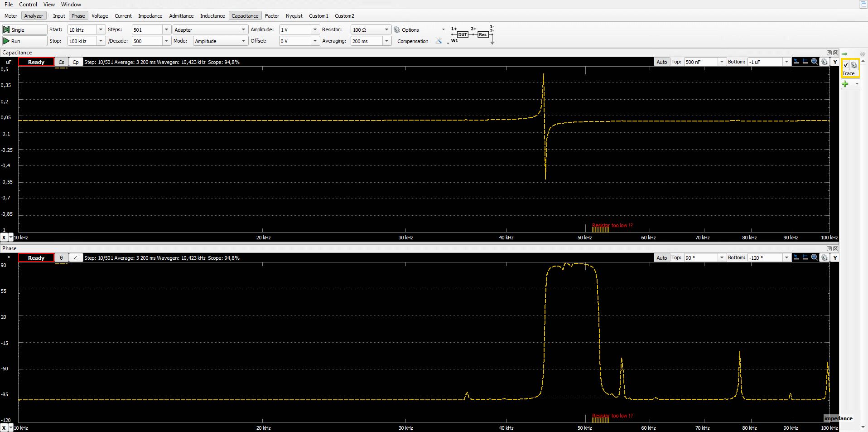This screenshot has width=868, height=432.
Task: Click pointer cursor icon in Phase plot
Action: (796, 257)
